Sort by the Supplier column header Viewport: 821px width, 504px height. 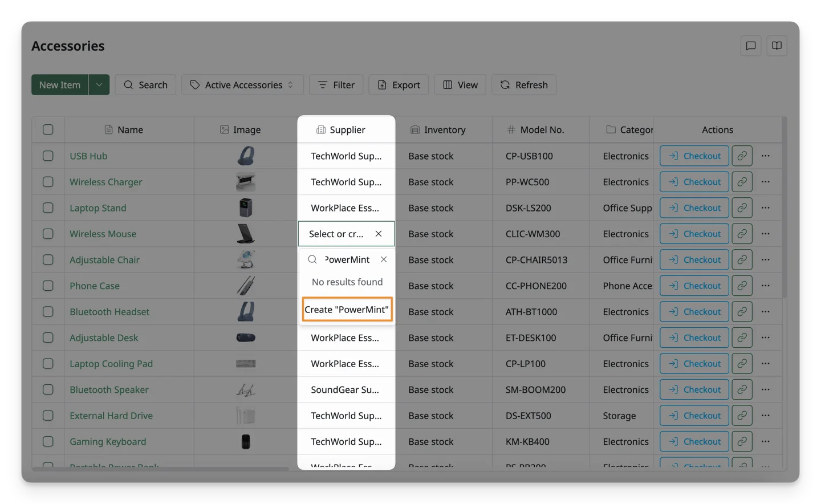(346, 129)
